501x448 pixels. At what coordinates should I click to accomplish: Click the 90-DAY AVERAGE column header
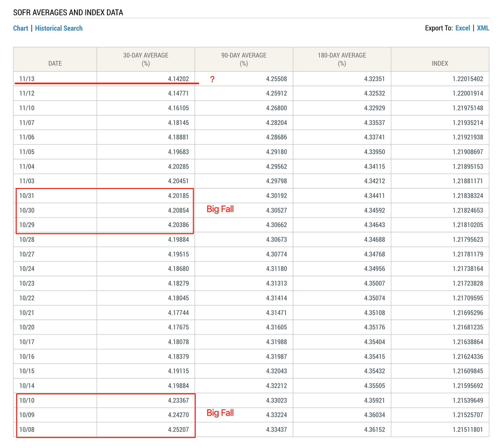pos(244,59)
